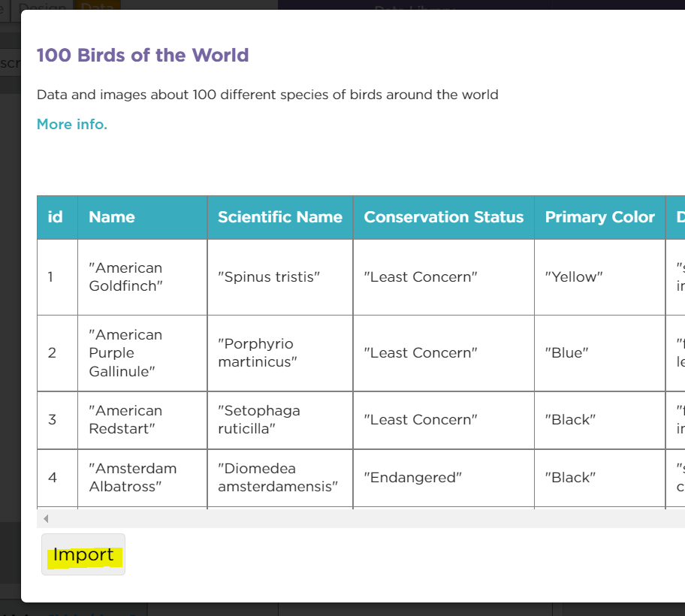685x616 pixels.
Task: Select the Name column header
Action: pyautogui.click(x=112, y=217)
